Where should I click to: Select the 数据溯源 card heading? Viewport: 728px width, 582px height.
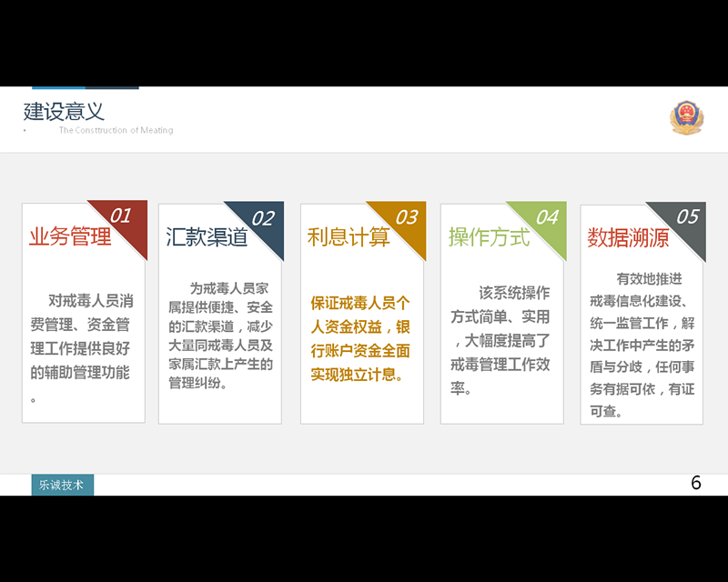click(628, 238)
